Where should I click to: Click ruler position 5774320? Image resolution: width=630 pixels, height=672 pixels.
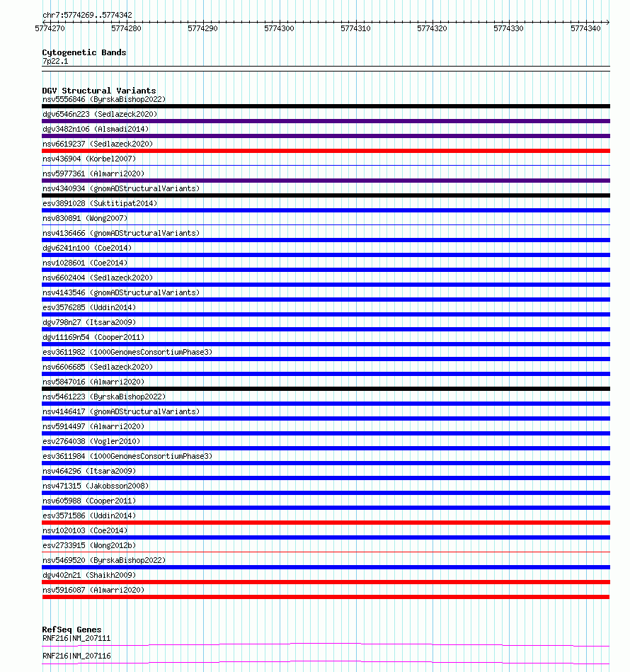click(x=432, y=28)
